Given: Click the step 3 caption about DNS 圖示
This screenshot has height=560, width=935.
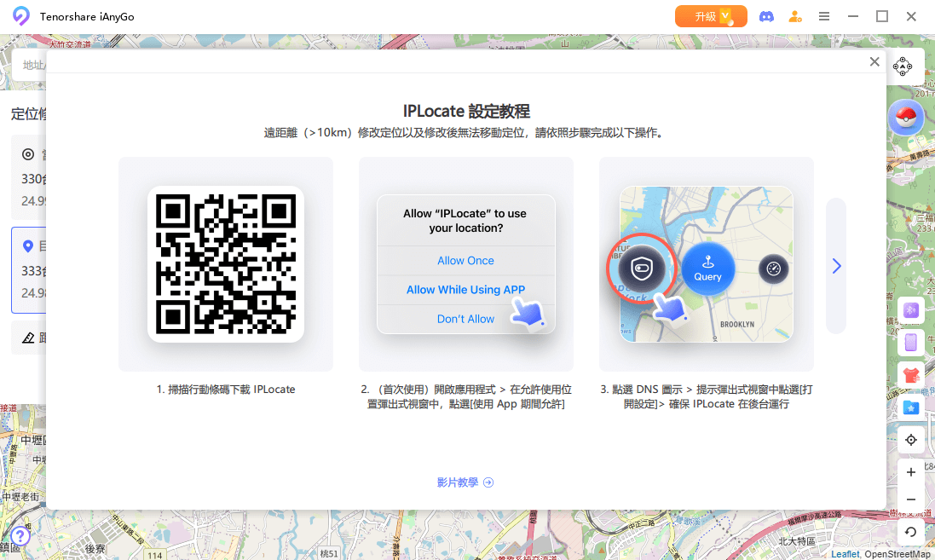Looking at the screenshot, I should (x=707, y=396).
